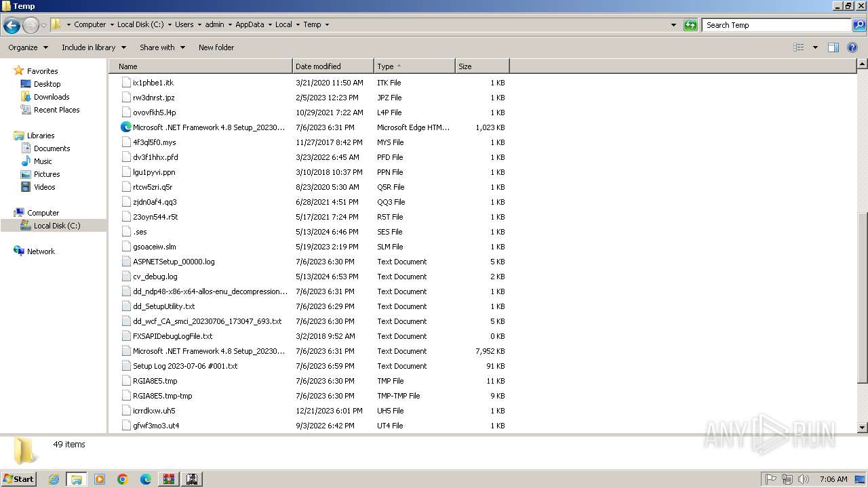Click the network tray icon
This screenshot has height=488, width=868.
tap(787, 479)
